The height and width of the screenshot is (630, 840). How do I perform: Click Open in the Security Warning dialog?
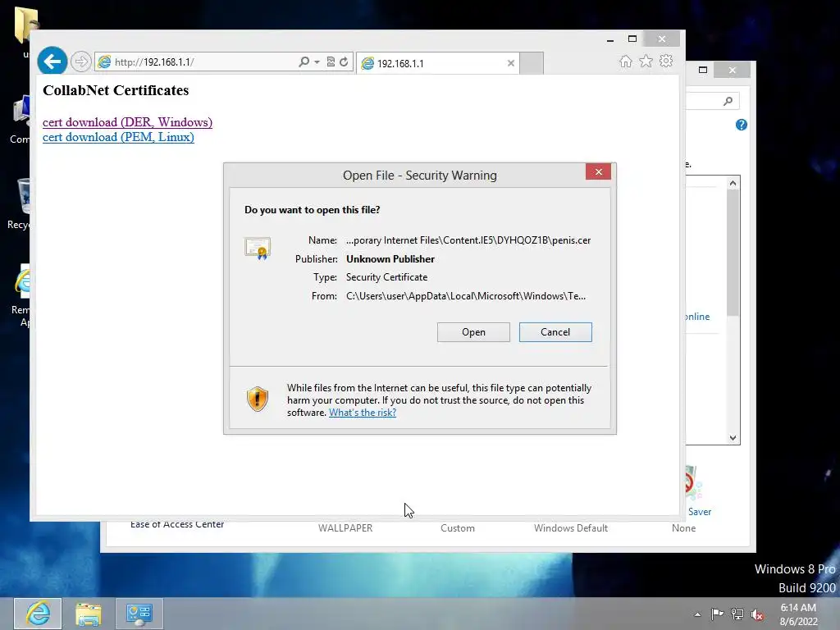point(473,332)
